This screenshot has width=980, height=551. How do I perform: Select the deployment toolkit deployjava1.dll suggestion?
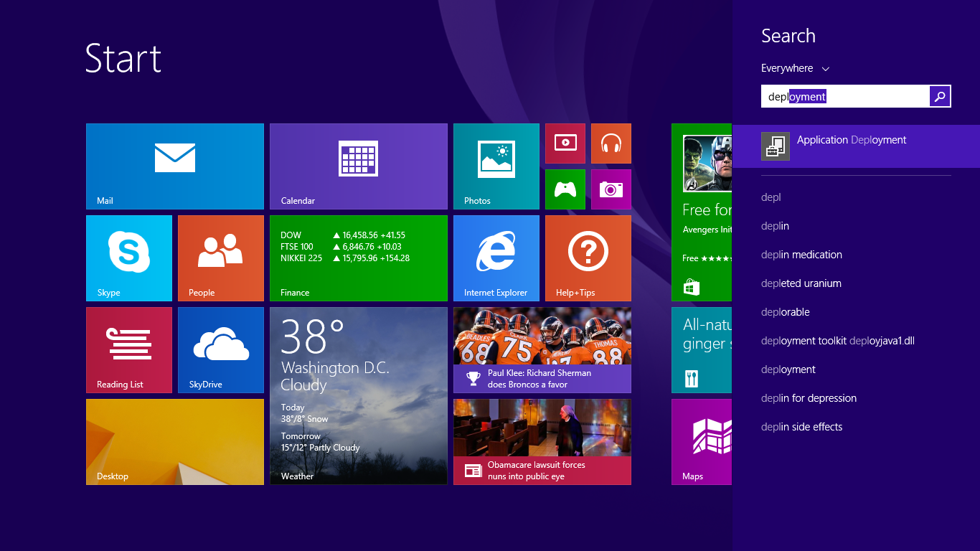click(x=837, y=340)
